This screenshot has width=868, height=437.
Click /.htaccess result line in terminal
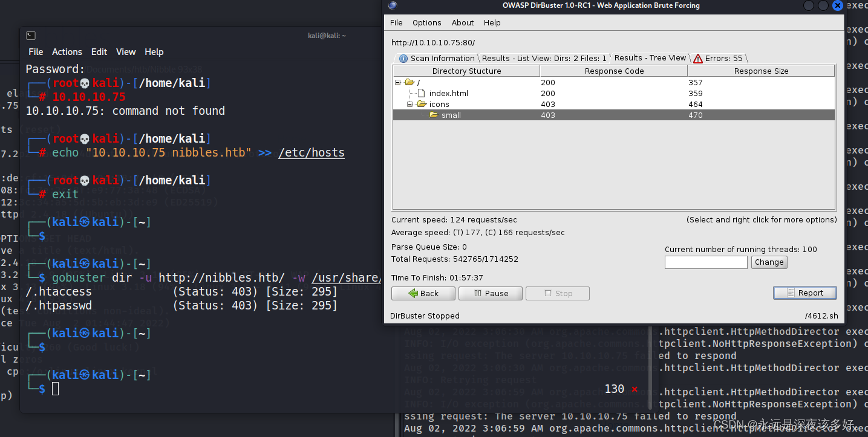pyautogui.click(x=181, y=292)
